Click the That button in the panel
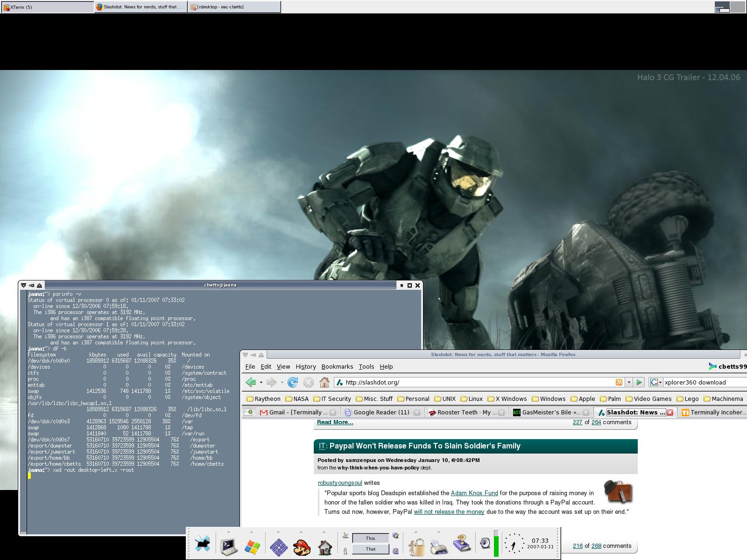 coord(371,549)
